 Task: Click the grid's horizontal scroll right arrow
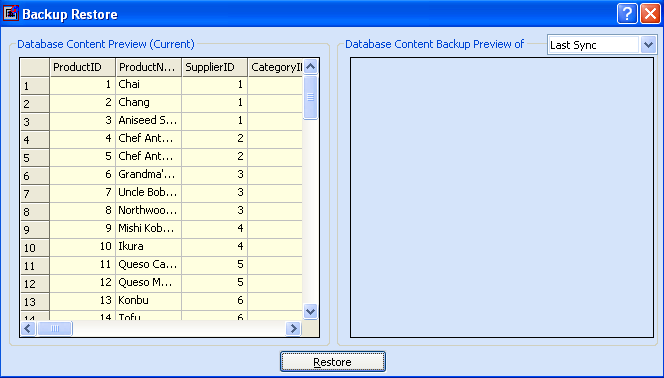(293, 328)
